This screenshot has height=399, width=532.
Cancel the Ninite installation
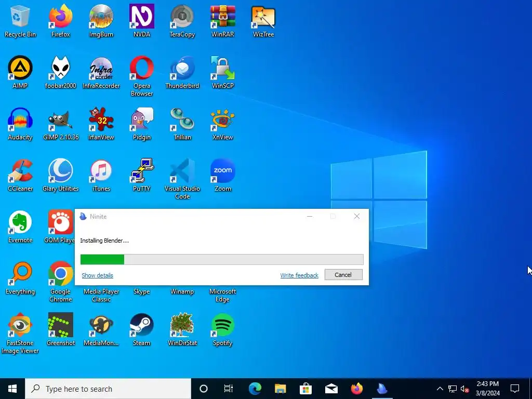click(343, 275)
